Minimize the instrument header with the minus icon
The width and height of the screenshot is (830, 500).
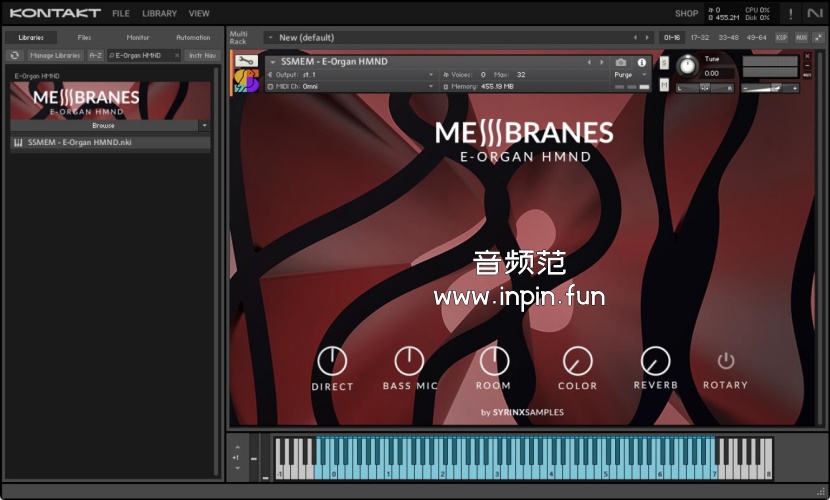[x=807, y=66]
